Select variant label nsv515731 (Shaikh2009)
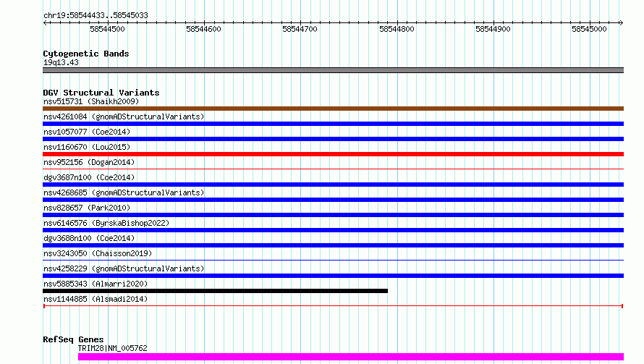This screenshot has width=644, height=364. pos(91,101)
